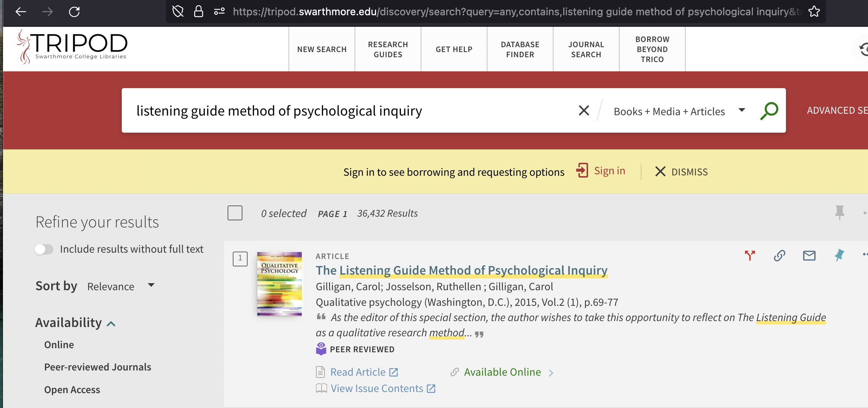The image size is (868, 408).
Task: Select the result number 1 checkbox
Action: [240, 259]
